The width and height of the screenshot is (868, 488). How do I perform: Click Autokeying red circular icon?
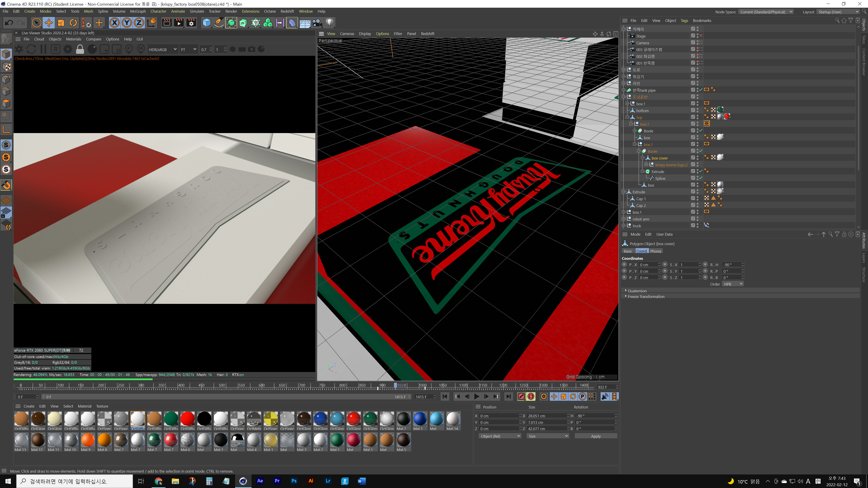point(531,396)
